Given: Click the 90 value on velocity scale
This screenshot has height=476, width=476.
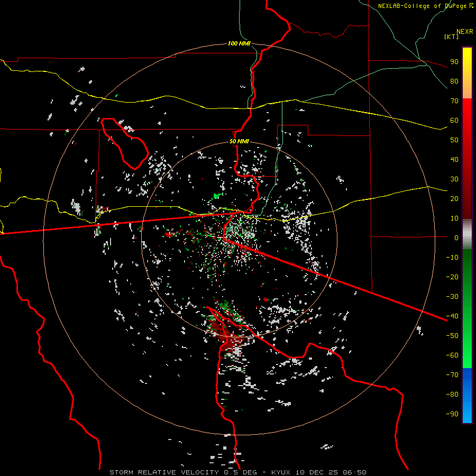Looking at the screenshot, I should pyautogui.click(x=454, y=62).
